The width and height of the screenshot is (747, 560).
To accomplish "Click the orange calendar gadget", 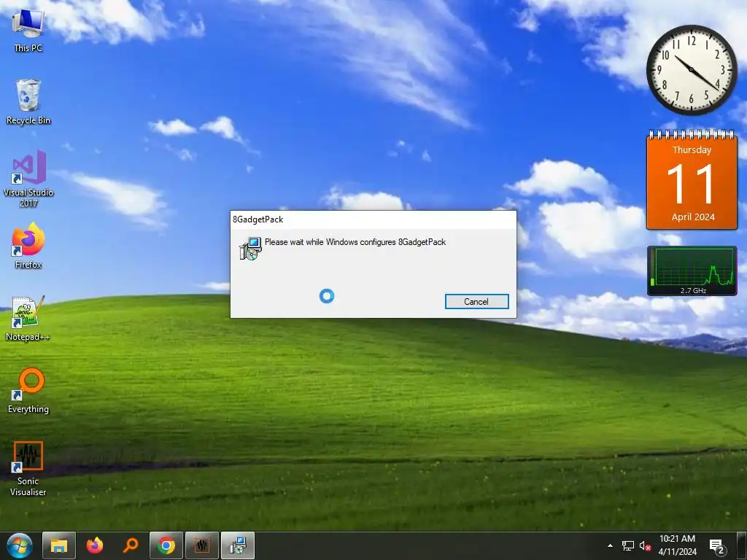I will [692, 179].
